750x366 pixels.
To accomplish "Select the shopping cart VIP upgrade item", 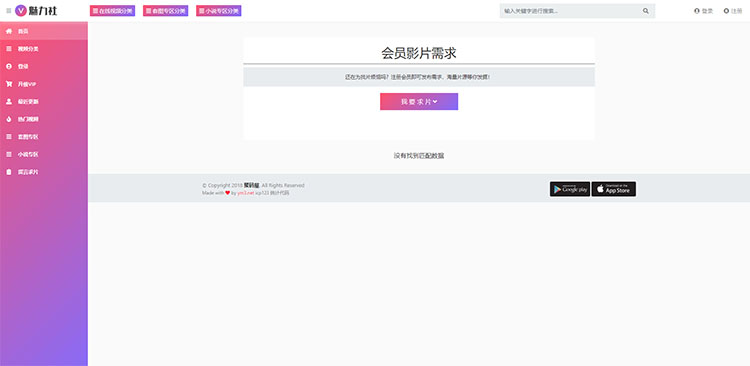I will click(x=44, y=84).
